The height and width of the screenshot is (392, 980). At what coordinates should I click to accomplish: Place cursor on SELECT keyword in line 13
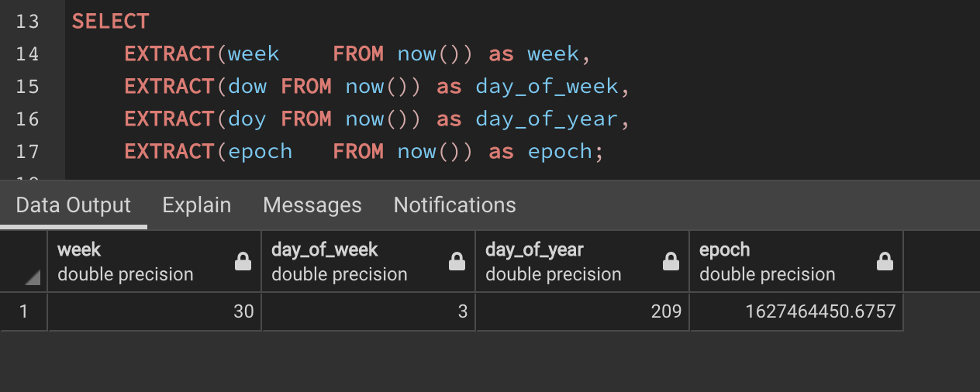coord(110,22)
